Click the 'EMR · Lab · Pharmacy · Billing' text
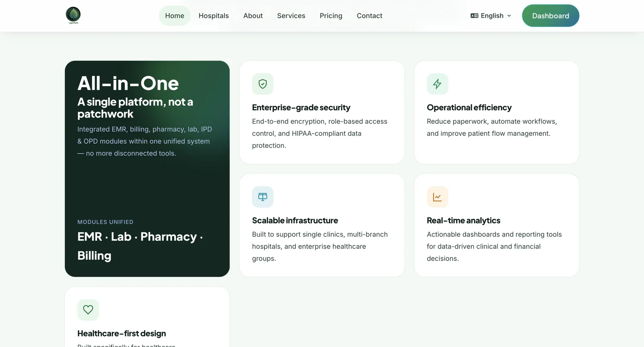644x347 pixels. [x=140, y=246]
